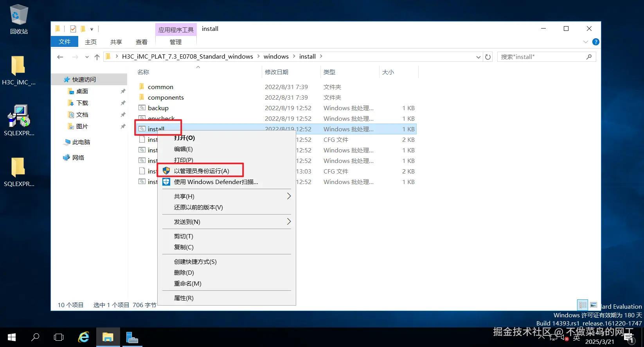Select the common folder
Viewport: 644px width, 347px height.
(x=160, y=87)
